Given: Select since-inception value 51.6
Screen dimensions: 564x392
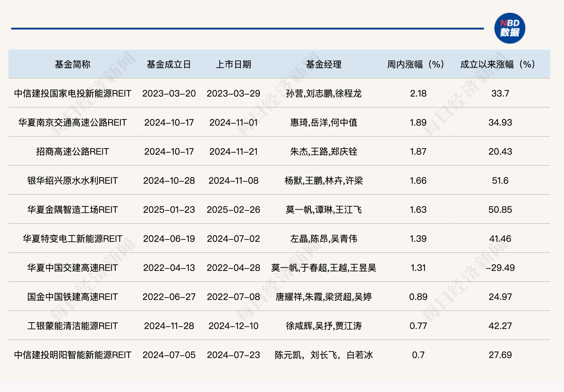Looking at the screenshot, I should tap(500, 180).
